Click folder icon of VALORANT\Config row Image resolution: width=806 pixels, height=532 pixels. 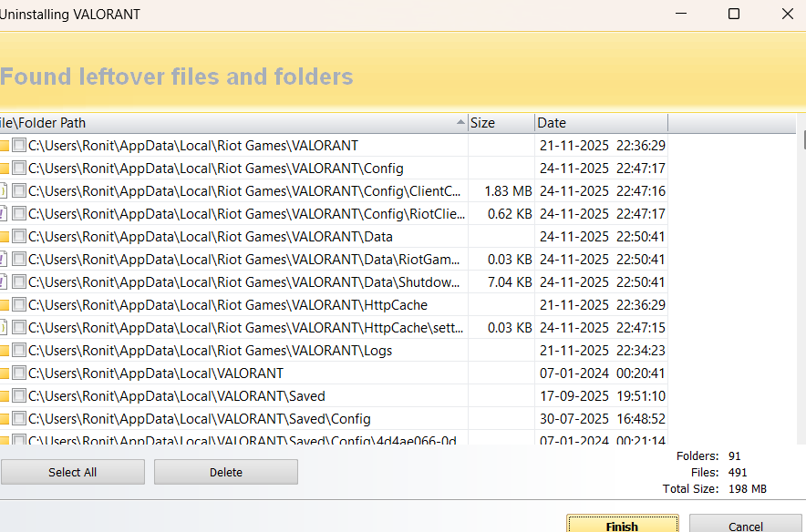click(x=5, y=169)
